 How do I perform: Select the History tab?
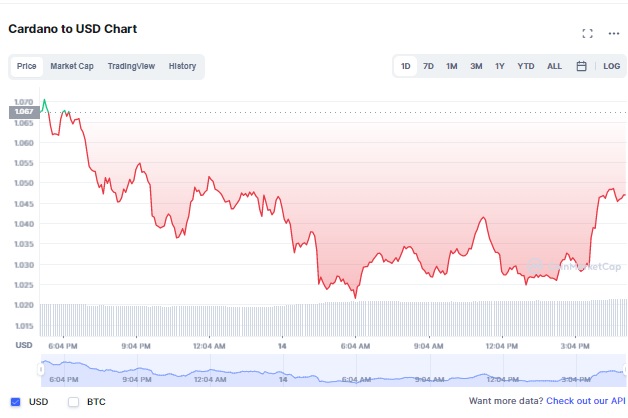(x=182, y=66)
